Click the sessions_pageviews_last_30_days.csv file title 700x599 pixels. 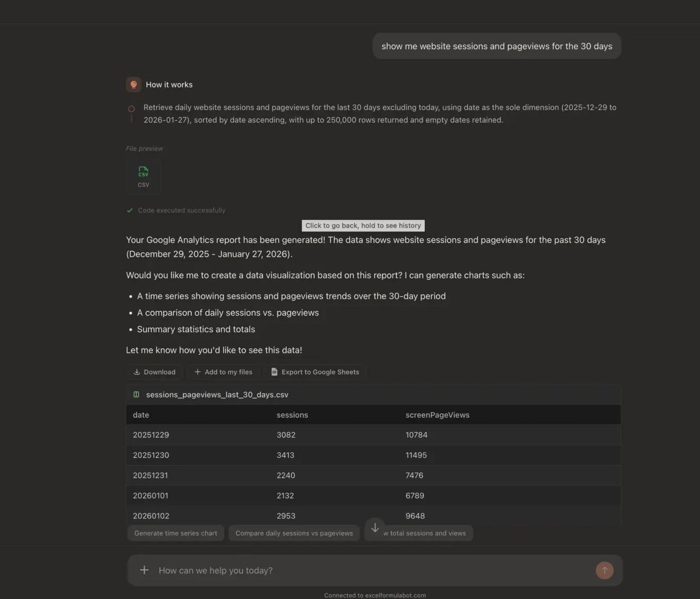217,395
